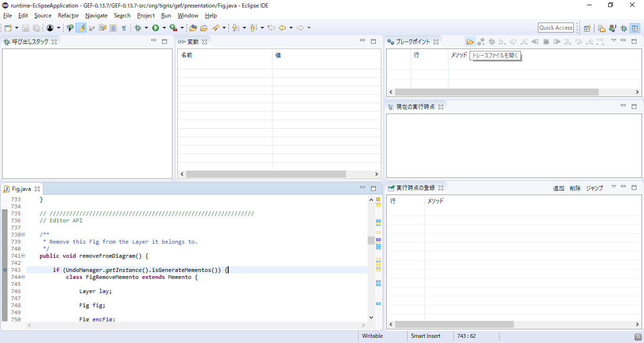Screen dimensions: 644x343
Task: Open the 実行時点の登録 view menu triangle
Action: [x=614, y=187]
